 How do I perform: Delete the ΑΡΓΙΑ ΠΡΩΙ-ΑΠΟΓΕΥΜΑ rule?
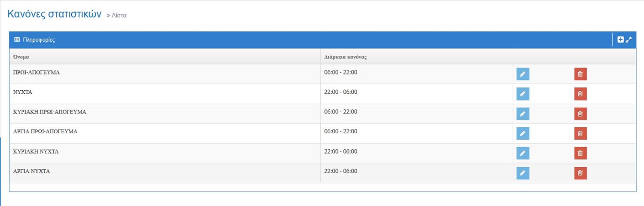[580, 133]
